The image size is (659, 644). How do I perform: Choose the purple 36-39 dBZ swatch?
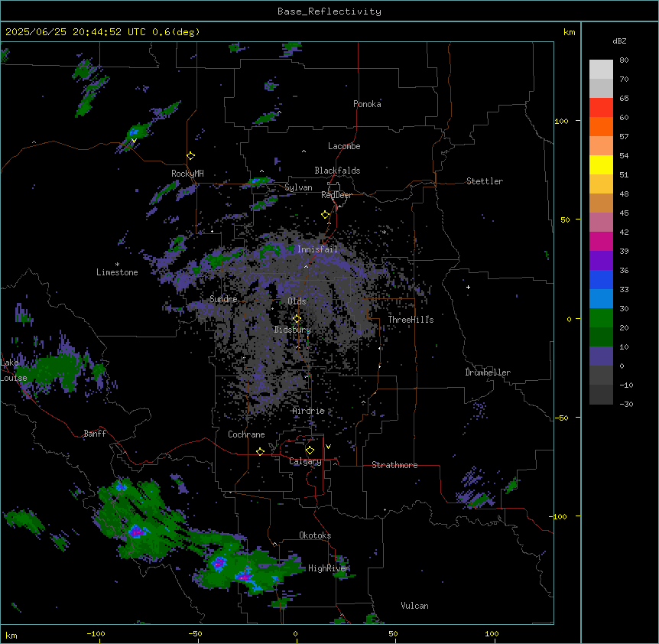(x=601, y=261)
